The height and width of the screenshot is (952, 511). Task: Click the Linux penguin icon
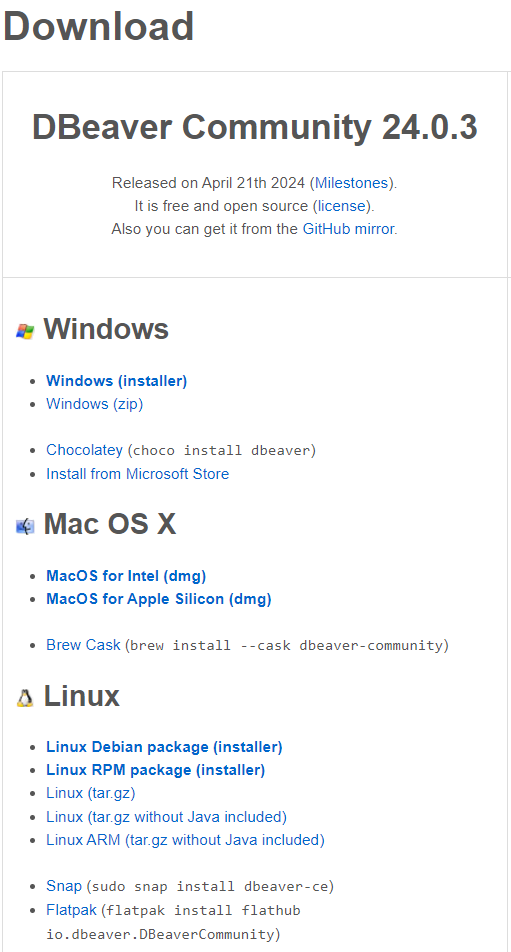(x=25, y=698)
